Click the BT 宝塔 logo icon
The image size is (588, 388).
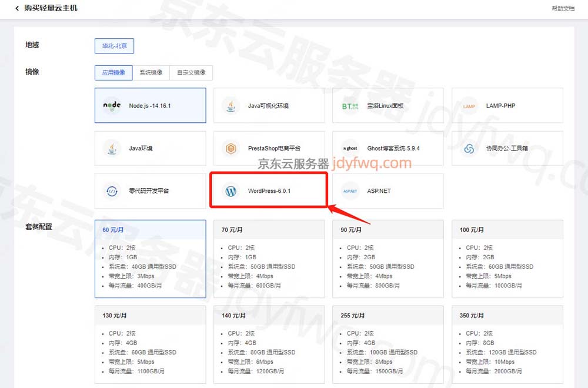click(x=350, y=106)
